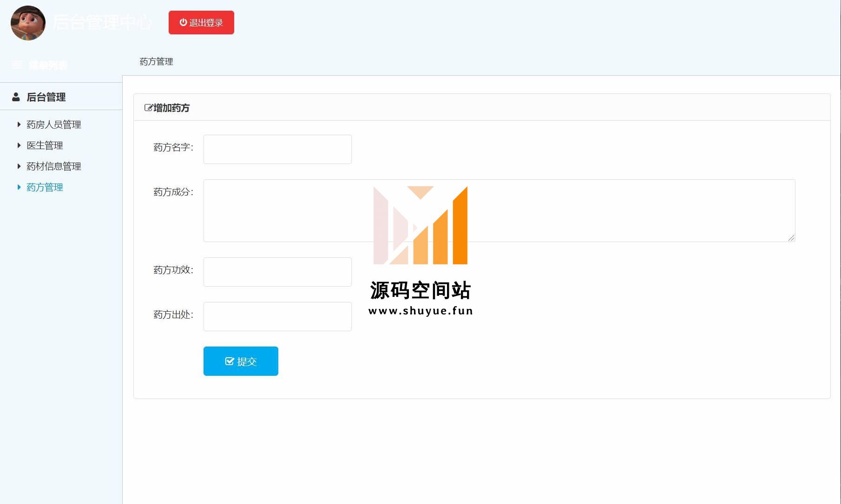The height and width of the screenshot is (504, 841).
Task: Click the 药方功效 label
Action: tap(173, 270)
